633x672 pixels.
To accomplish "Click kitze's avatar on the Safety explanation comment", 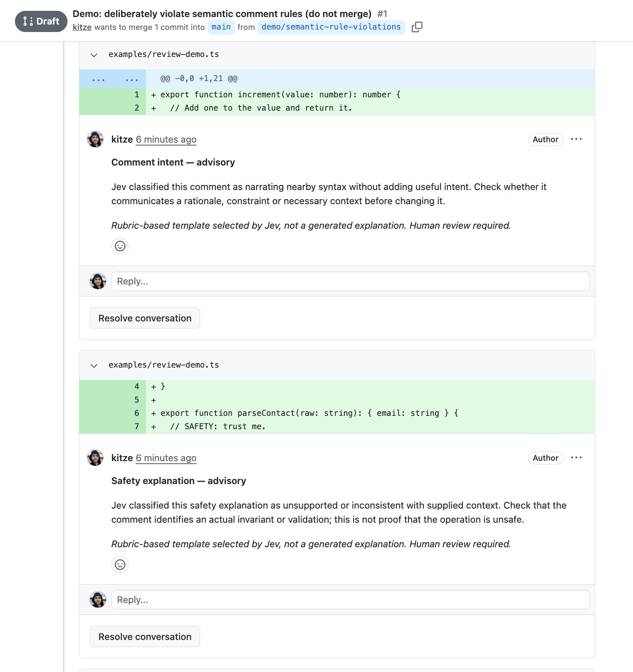I will click(x=95, y=457).
